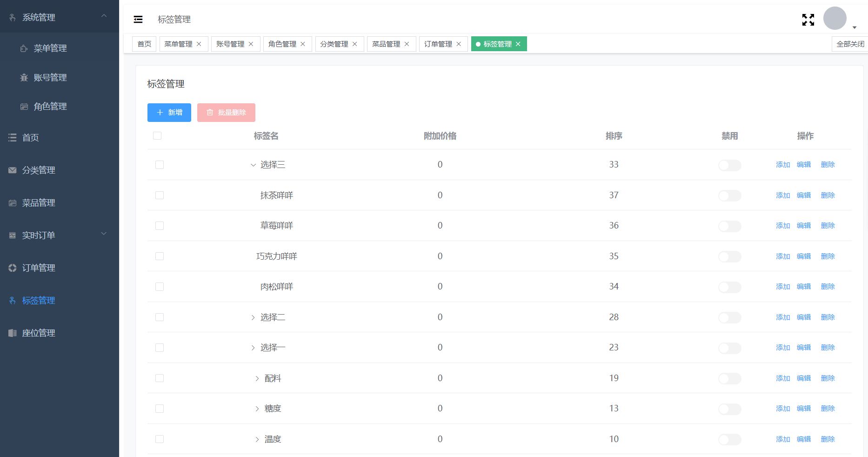The height and width of the screenshot is (457, 868).
Task: Toggle the hamburger sidebar collapse icon
Action: 138,20
